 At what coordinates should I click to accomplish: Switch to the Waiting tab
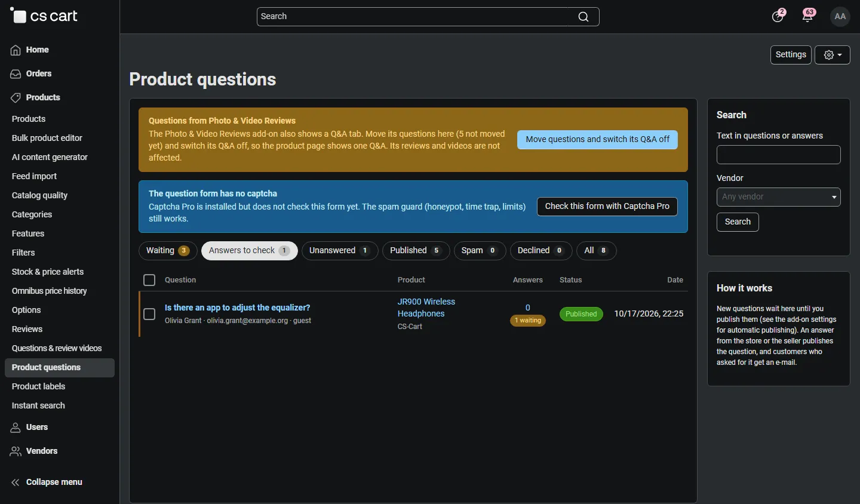pos(168,251)
